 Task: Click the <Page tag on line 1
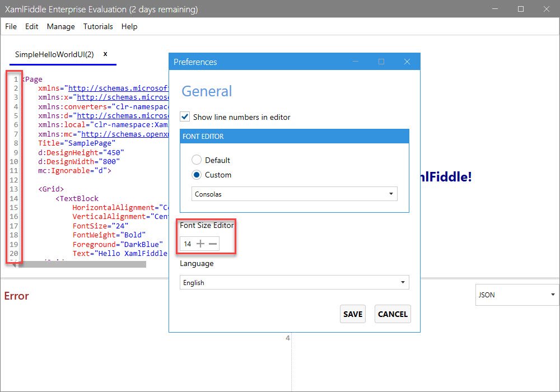click(32, 80)
